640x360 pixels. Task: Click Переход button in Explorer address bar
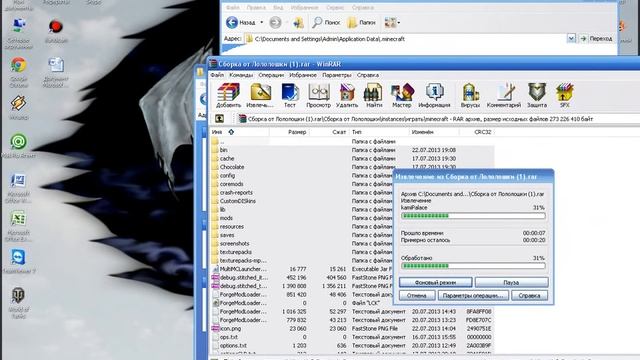click(596, 38)
